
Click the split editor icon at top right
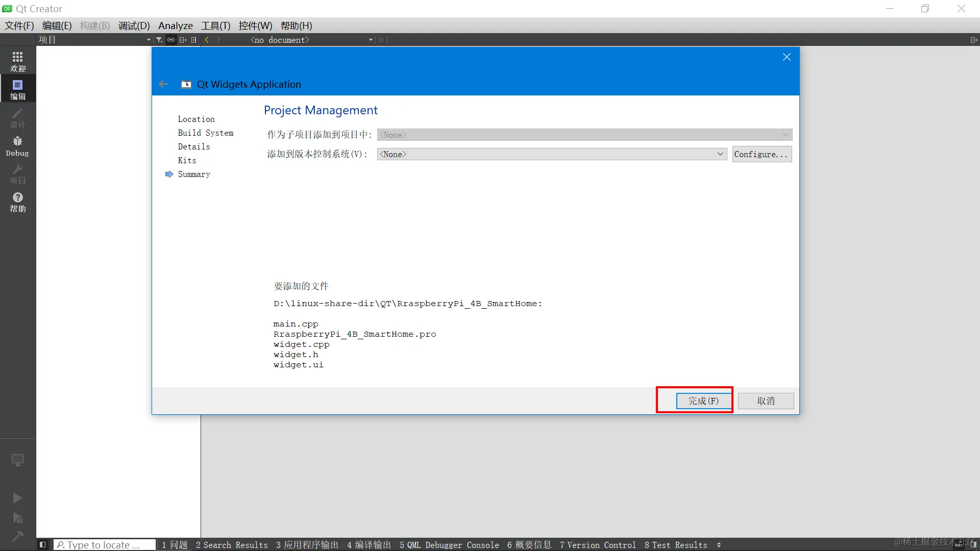[973, 40]
